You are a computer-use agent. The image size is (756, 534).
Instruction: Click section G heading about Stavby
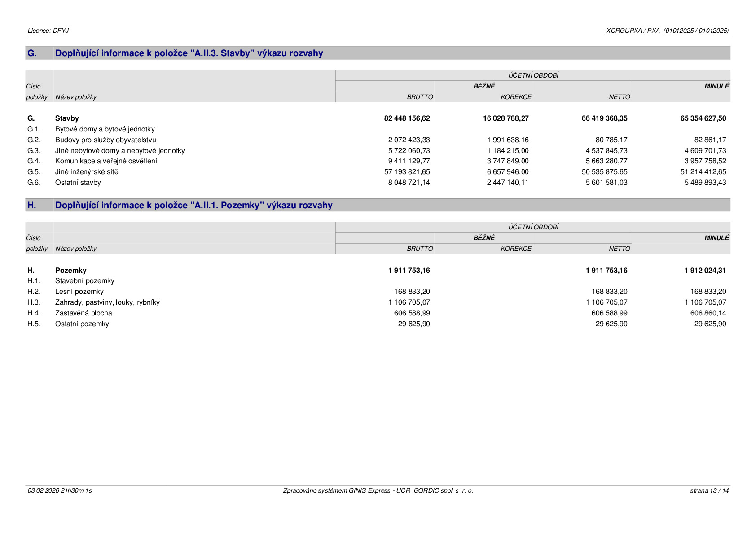click(x=189, y=53)
